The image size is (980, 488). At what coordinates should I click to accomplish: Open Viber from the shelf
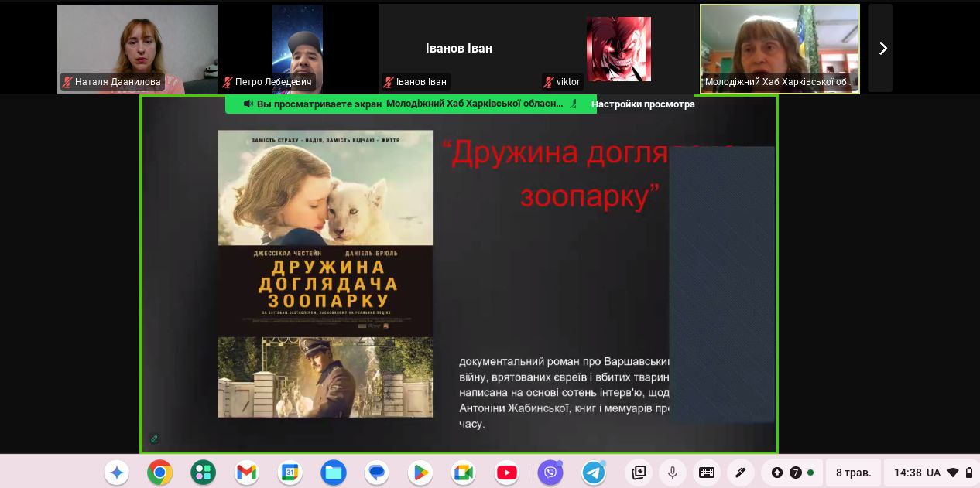pos(550,473)
